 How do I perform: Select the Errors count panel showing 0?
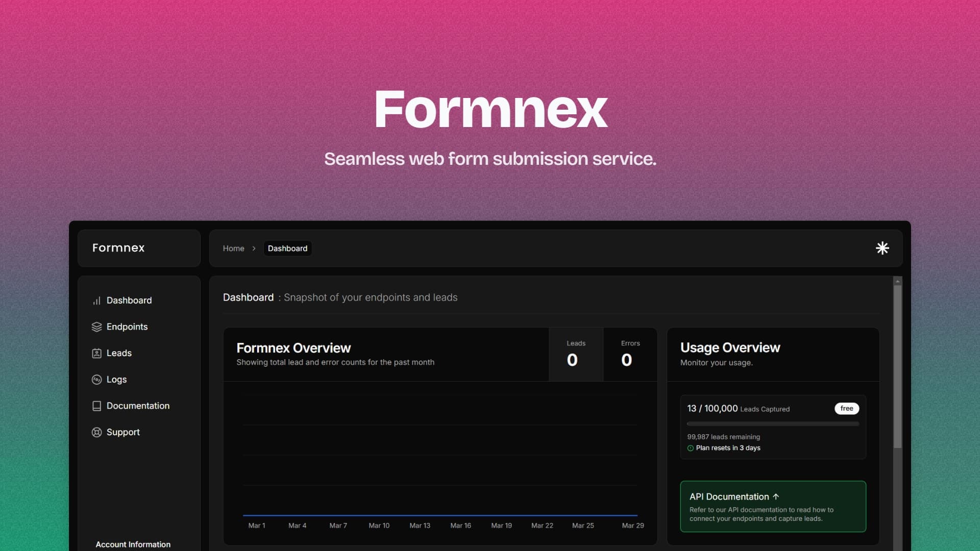click(630, 354)
